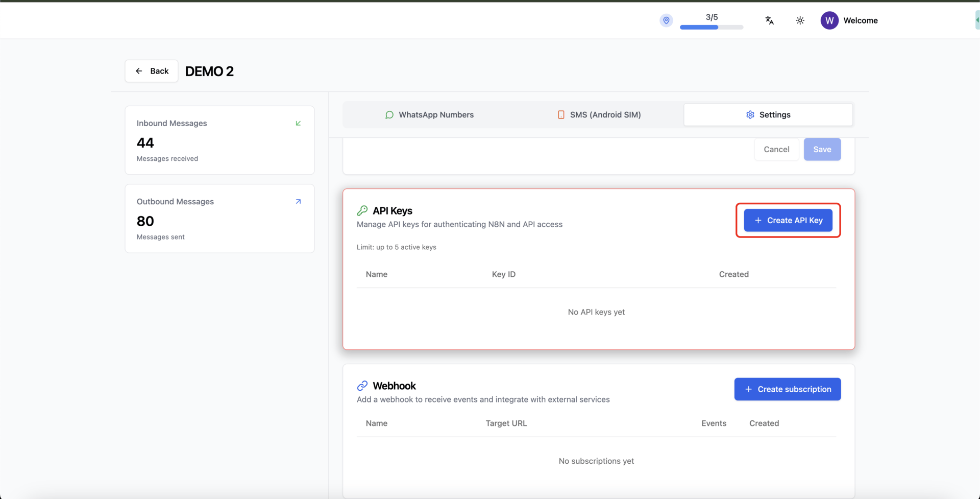980x499 pixels.
Task: Click the blue outbound arrow on Outbound Messages
Action: (x=298, y=201)
